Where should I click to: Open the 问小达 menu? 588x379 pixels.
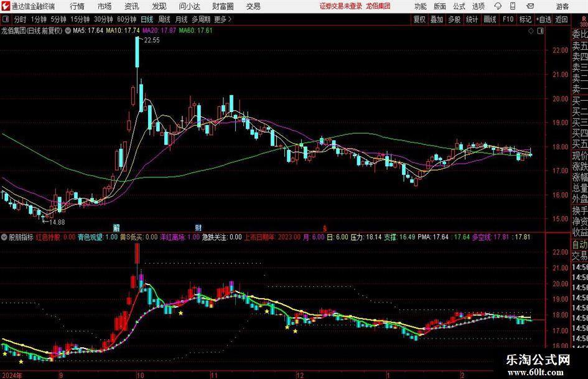(x=189, y=6)
